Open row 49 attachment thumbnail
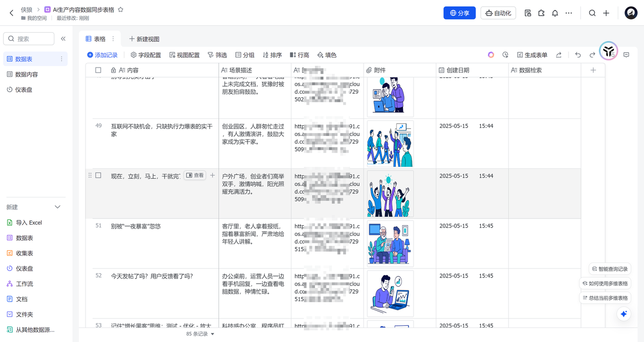Viewport: 644px width, 342px height. coord(390,144)
